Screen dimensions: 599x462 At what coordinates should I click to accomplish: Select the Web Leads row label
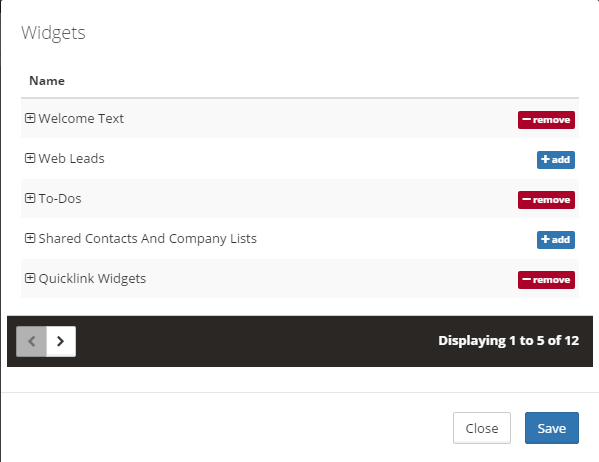tap(71, 159)
